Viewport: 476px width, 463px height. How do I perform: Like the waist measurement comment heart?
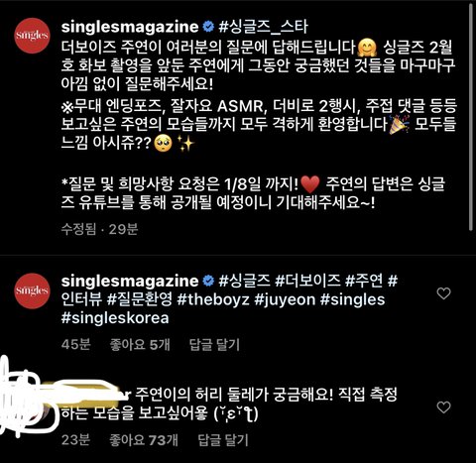(x=443, y=407)
